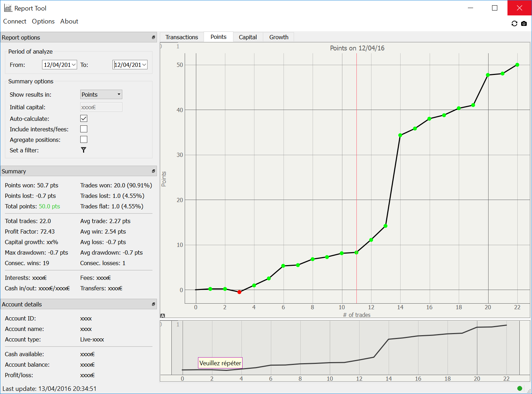Undock the Report options panel
Screen dimensions: 532x394
(153, 37)
